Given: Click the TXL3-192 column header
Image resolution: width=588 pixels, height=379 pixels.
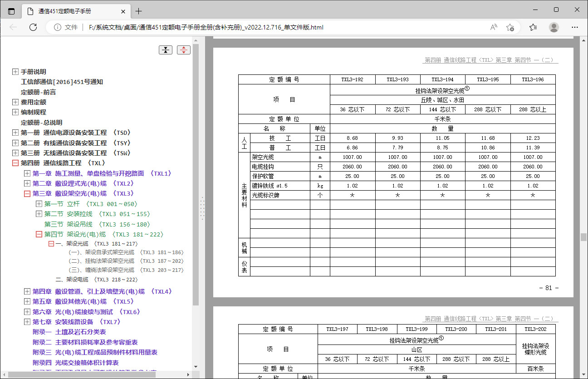Looking at the screenshot, I should (353, 79).
